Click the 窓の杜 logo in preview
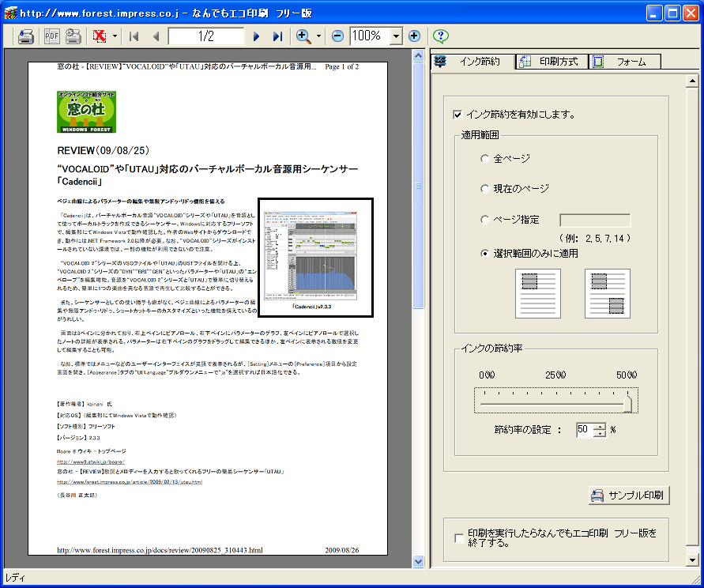The width and height of the screenshot is (704, 588). 86,112
